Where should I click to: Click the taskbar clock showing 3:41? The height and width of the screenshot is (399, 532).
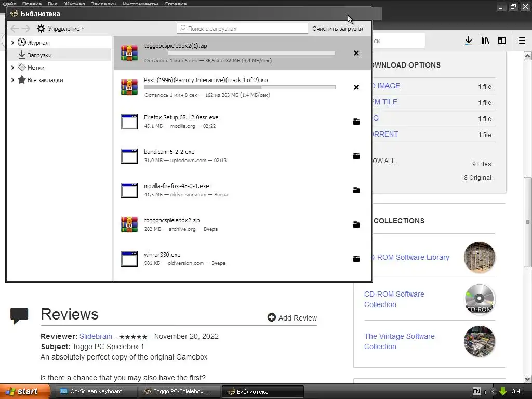pyautogui.click(x=517, y=391)
